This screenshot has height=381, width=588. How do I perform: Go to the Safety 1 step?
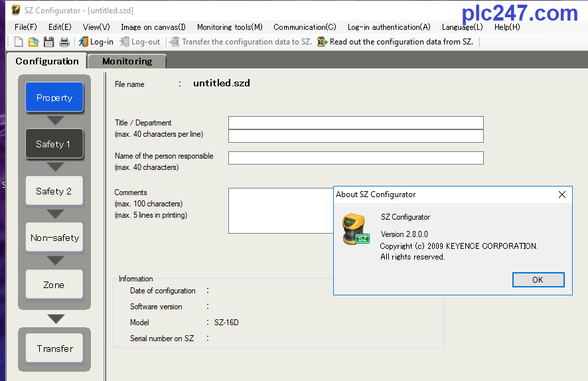click(54, 144)
